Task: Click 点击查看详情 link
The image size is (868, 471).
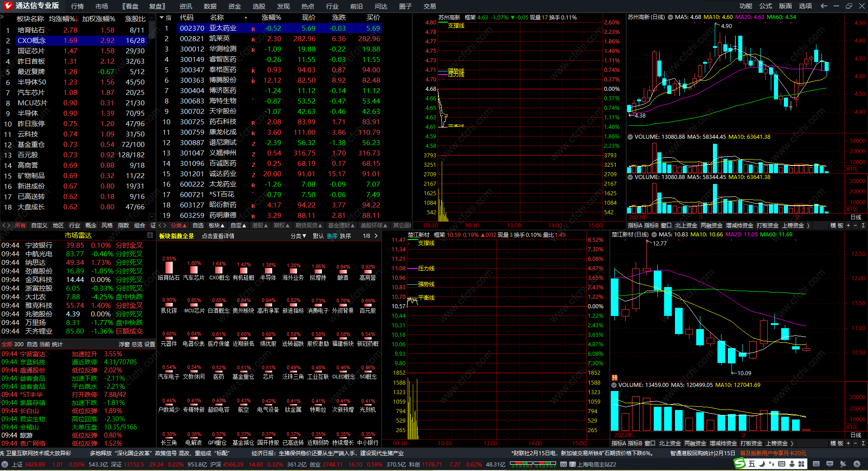Action: pos(218,236)
